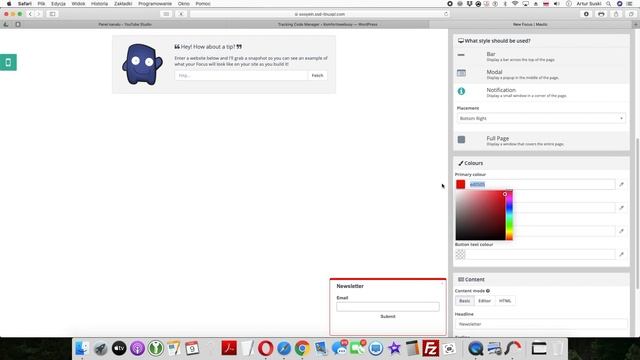This screenshot has width=640, height=360.
Task: Click the green mobile preview icon
Action: click(8, 62)
